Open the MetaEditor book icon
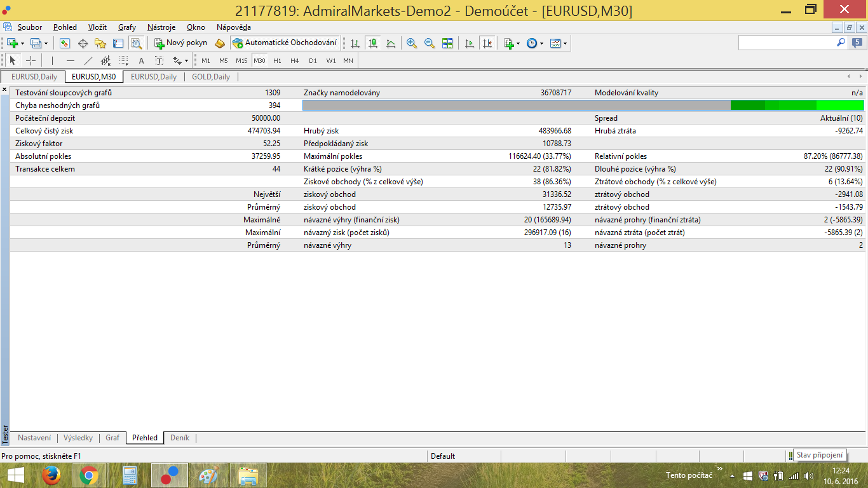Image resolution: width=868 pixels, height=488 pixels. pos(220,43)
